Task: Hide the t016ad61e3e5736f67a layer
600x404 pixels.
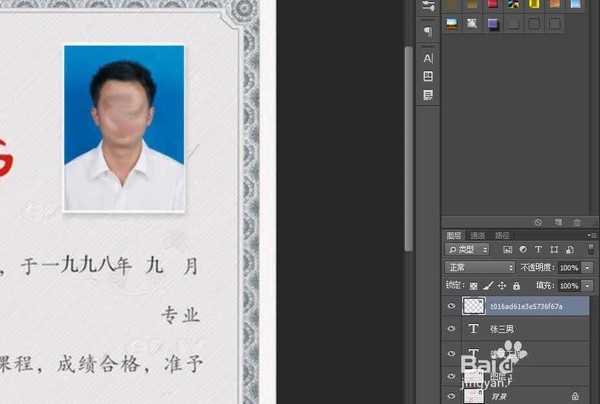Action: [451, 308]
